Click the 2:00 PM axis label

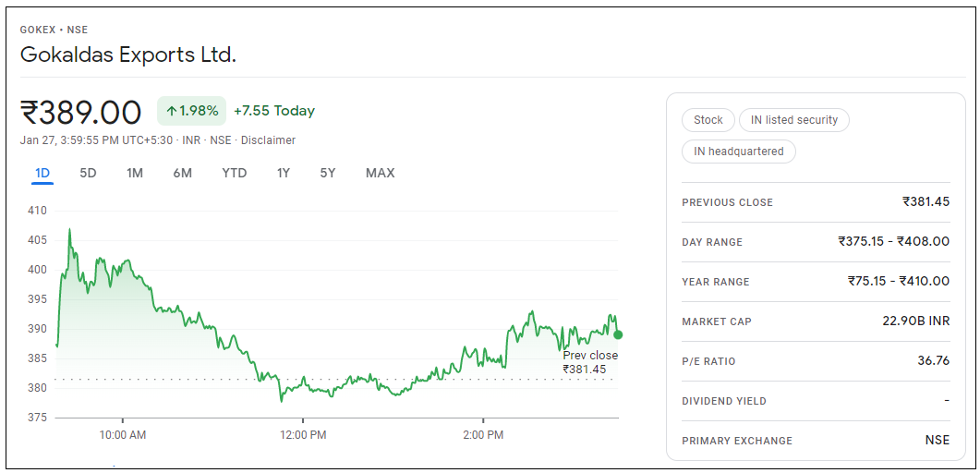pos(483,435)
